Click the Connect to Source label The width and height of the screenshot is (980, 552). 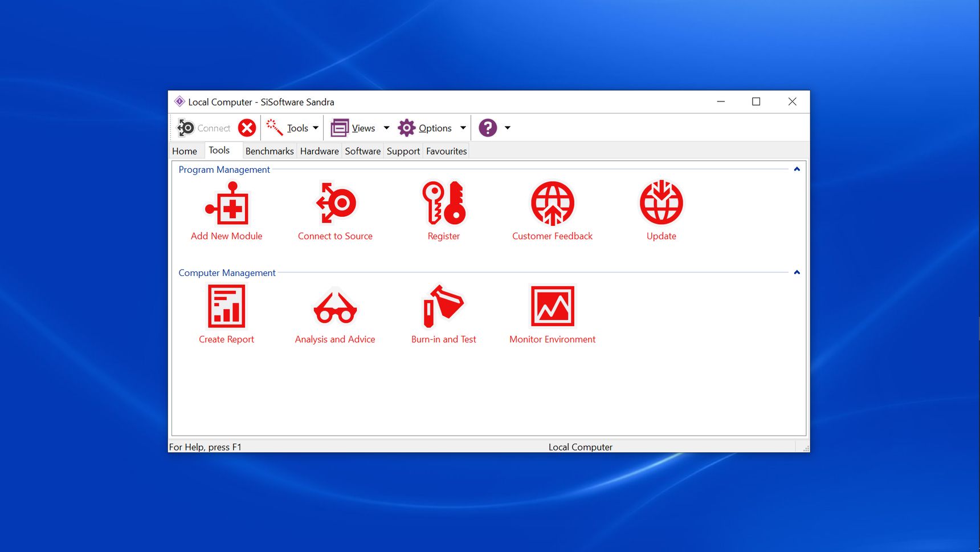click(336, 236)
